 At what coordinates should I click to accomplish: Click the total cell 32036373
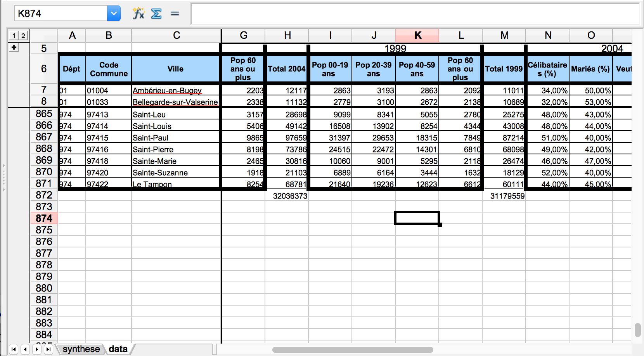pyautogui.click(x=287, y=196)
